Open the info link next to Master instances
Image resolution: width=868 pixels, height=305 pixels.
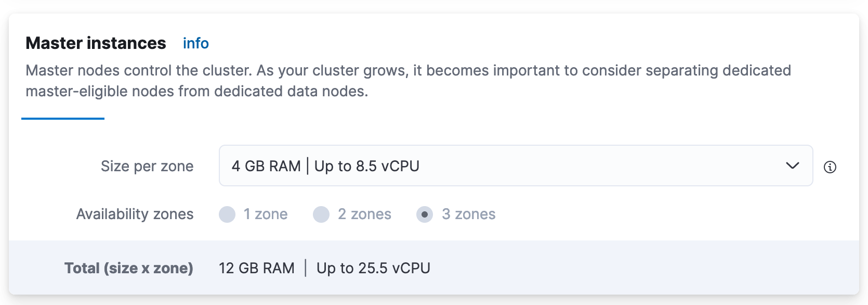point(195,43)
